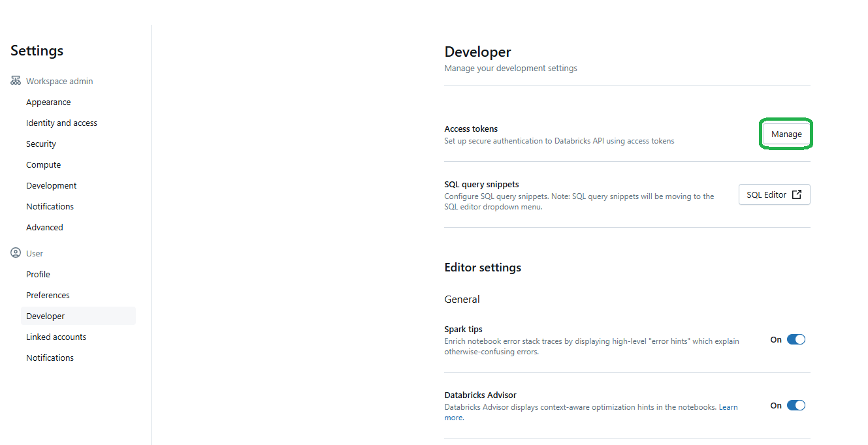Select Notifications under the User section
This screenshot has height=445, width=868.
click(x=50, y=358)
